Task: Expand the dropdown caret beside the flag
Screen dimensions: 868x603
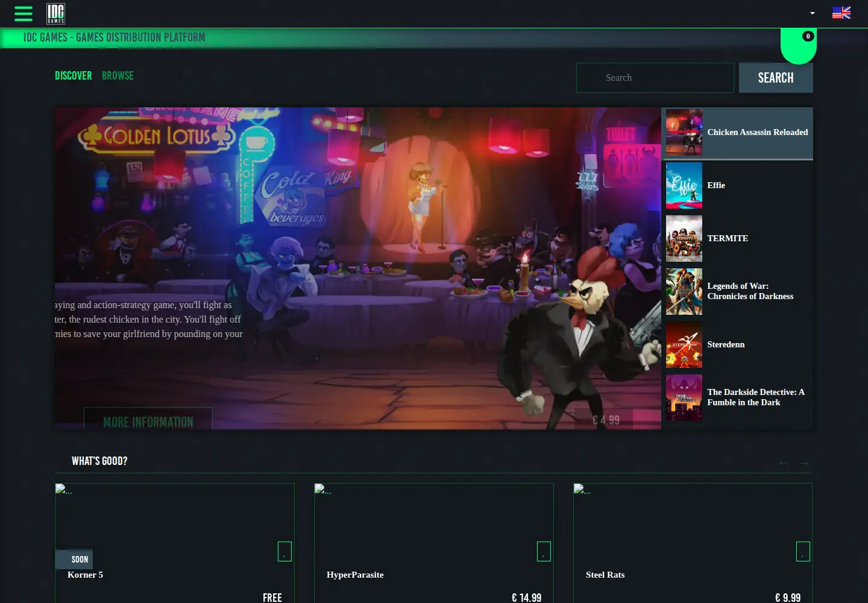Action: pos(813,13)
